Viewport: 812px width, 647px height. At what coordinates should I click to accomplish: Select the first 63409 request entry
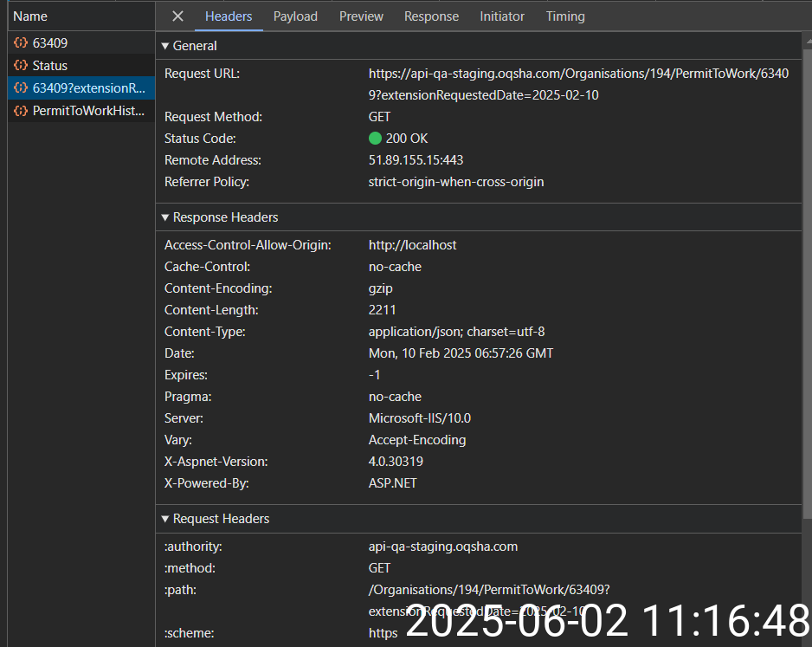coord(50,42)
